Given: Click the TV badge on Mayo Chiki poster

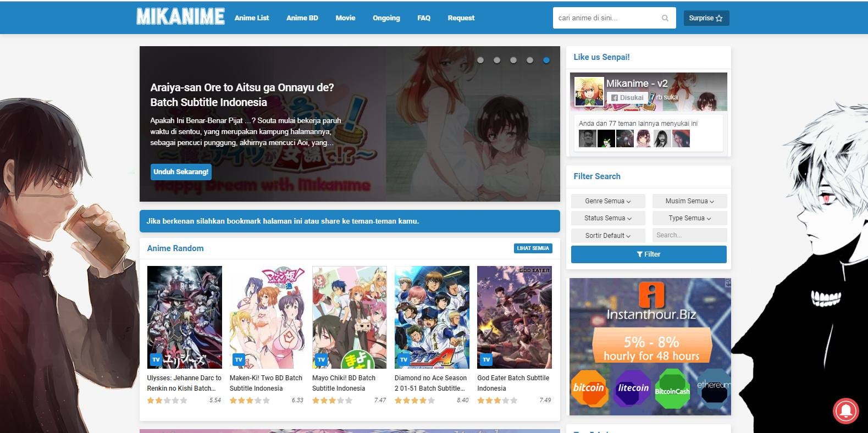Looking at the screenshot, I should 321,359.
